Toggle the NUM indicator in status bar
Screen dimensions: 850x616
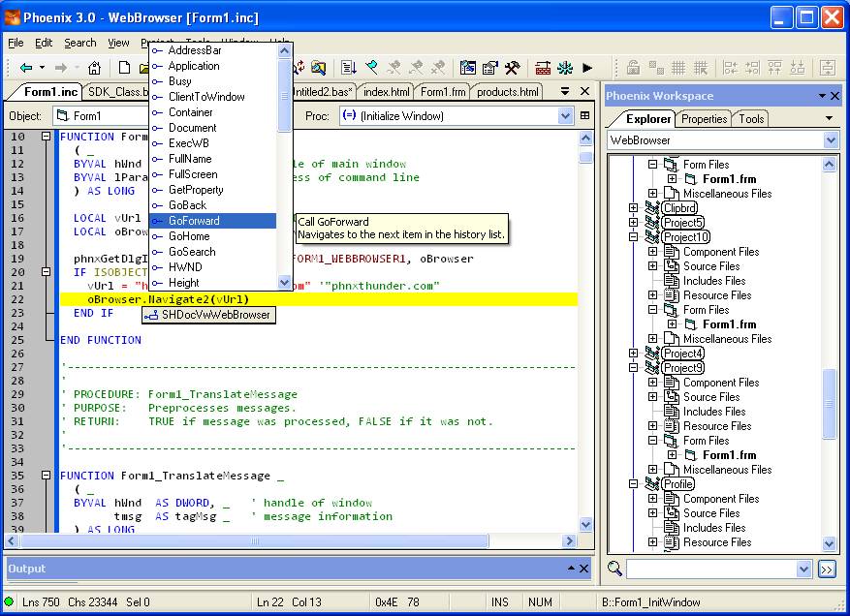pos(540,601)
